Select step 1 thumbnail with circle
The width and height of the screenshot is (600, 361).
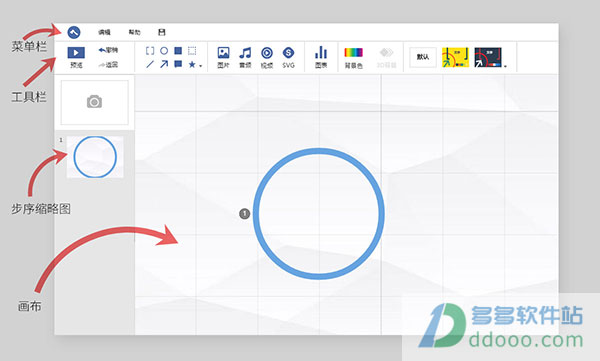click(95, 157)
